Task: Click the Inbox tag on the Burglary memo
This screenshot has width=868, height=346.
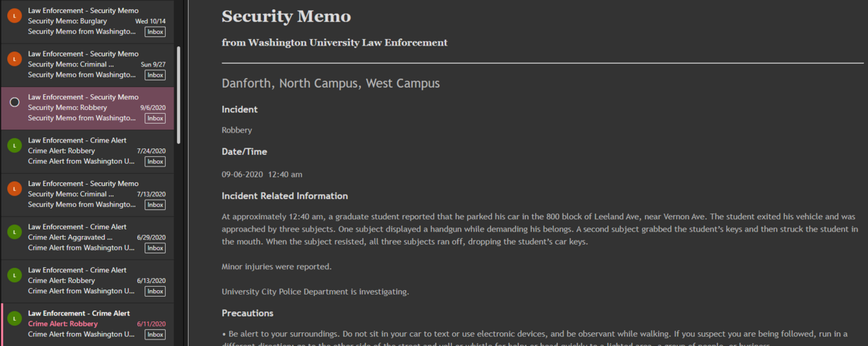Action: [155, 32]
